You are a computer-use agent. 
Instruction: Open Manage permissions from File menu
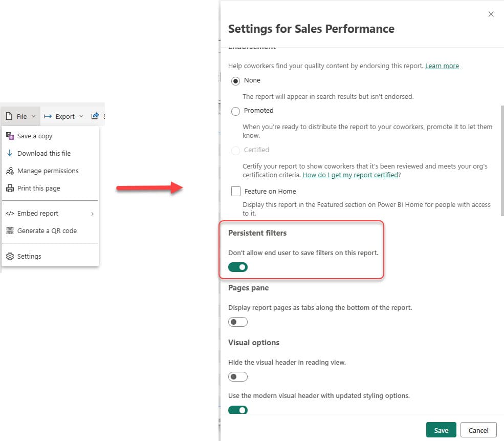click(x=50, y=171)
